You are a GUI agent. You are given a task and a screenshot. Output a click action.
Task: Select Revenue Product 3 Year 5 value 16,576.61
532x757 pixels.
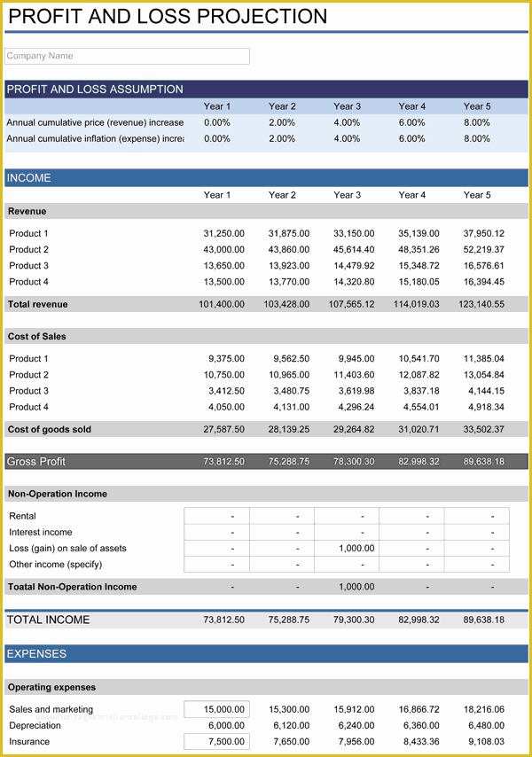point(484,266)
